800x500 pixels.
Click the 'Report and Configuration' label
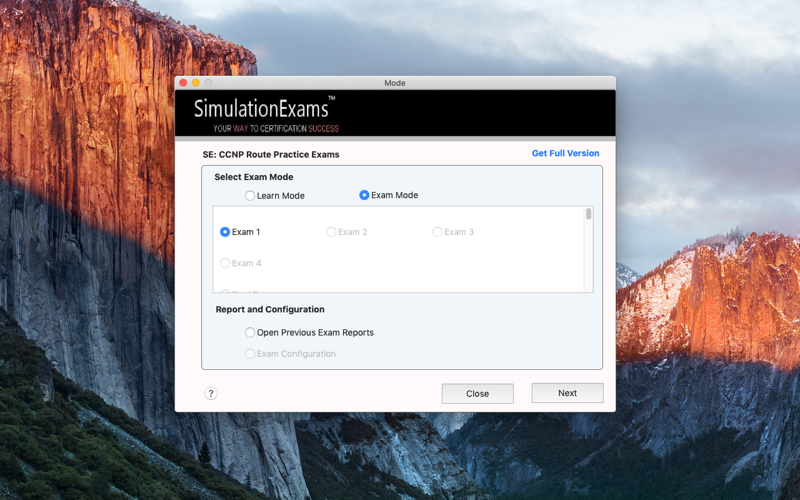[x=270, y=309]
